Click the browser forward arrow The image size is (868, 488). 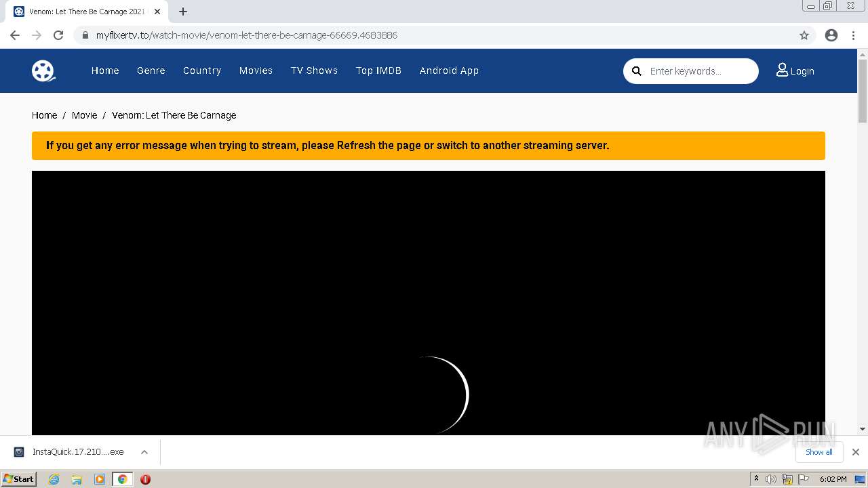coord(37,35)
